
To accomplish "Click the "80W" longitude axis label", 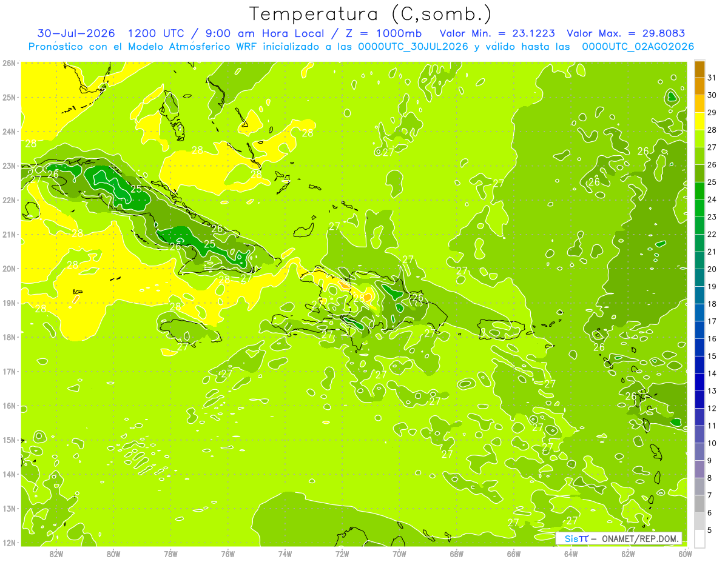I will (x=113, y=554).
